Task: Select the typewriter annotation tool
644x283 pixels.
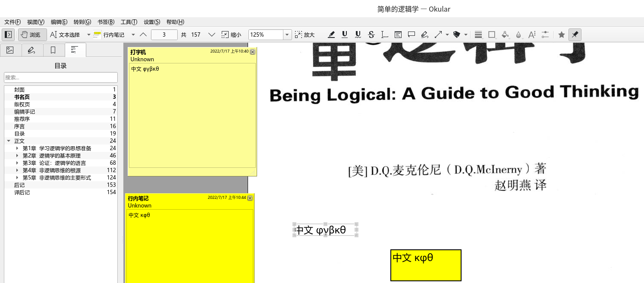Action: pyautogui.click(x=385, y=35)
